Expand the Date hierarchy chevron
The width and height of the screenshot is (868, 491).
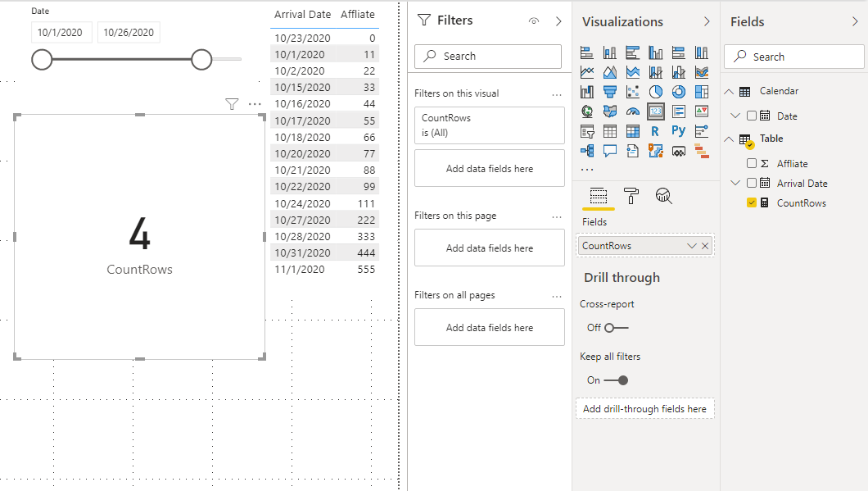735,116
